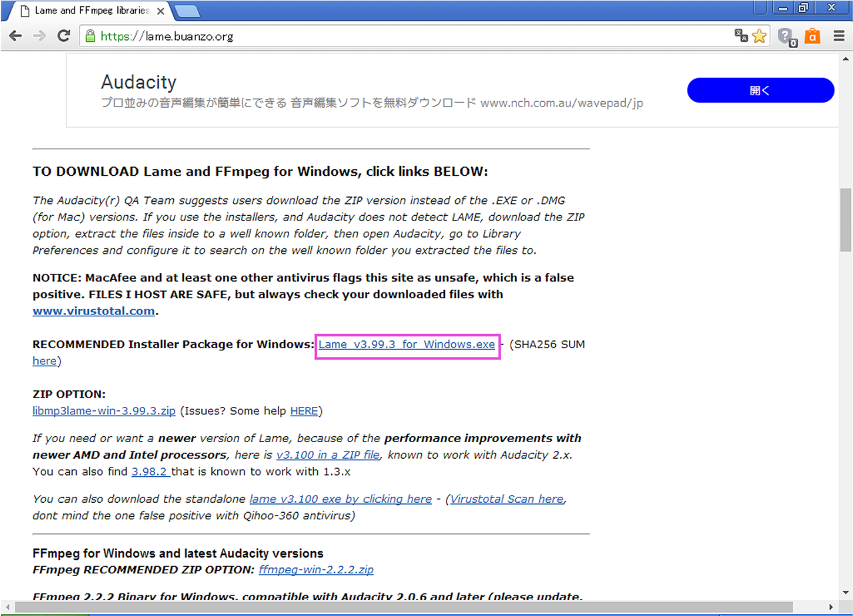Open the translate page icon
The image size is (853, 616).
point(741,36)
